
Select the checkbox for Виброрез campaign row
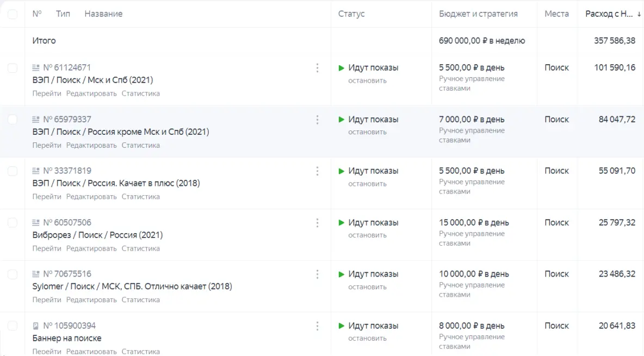click(12, 223)
